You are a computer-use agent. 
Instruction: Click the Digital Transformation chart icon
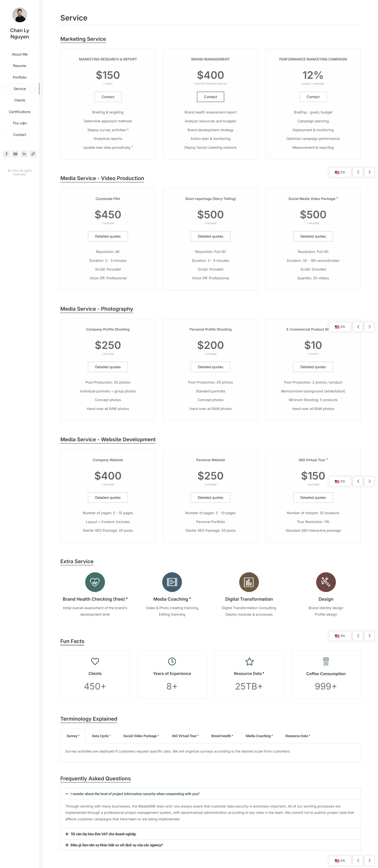point(249,582)
